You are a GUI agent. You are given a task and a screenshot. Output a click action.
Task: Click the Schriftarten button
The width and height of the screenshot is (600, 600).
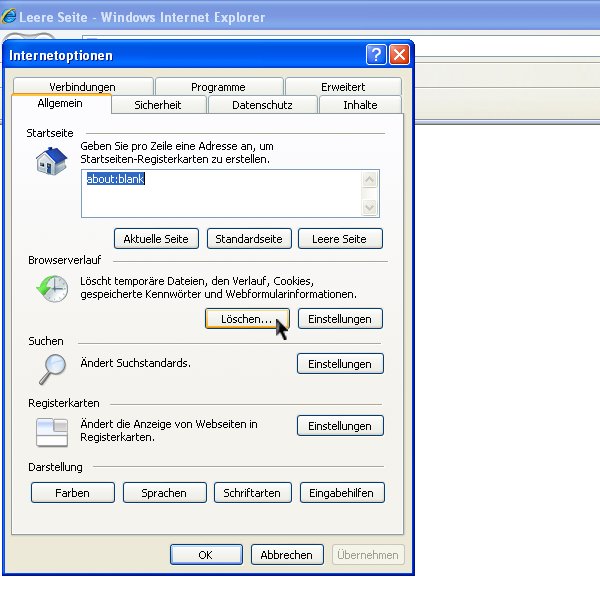coord(253,493)
